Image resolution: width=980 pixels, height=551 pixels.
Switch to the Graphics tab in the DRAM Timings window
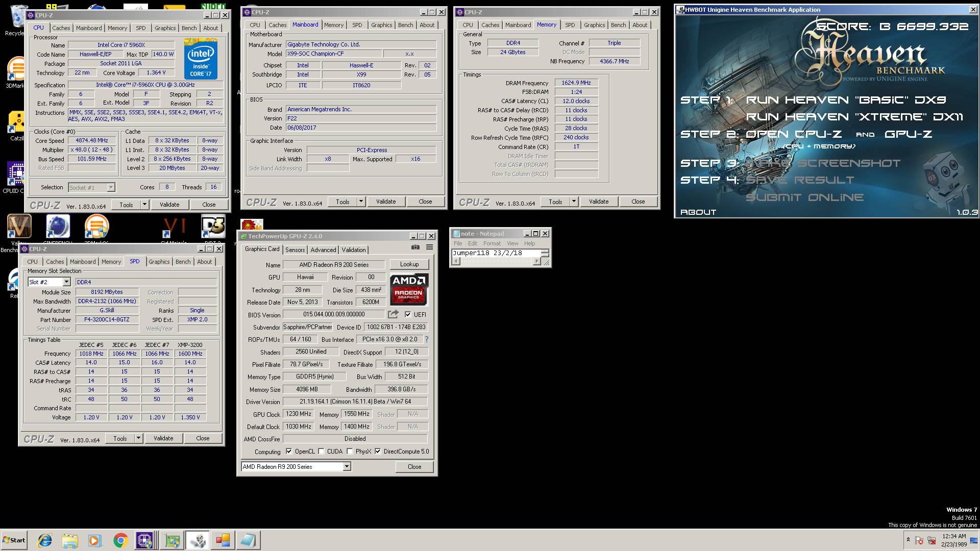click(x=594, y=25)
